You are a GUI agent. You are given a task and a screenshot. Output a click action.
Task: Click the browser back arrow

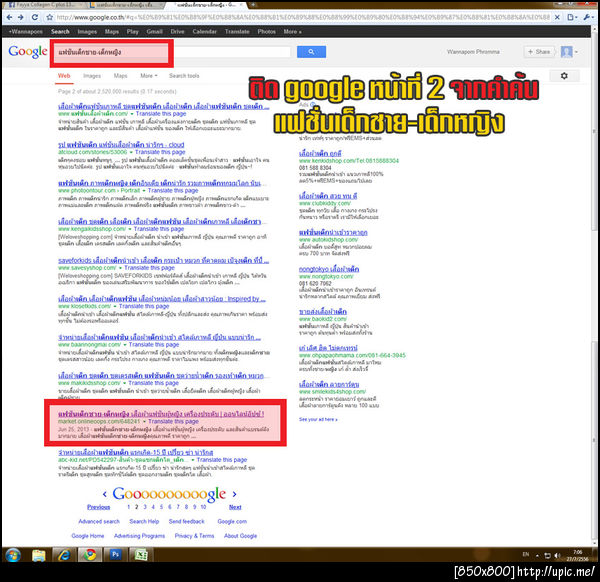[9, 17]
